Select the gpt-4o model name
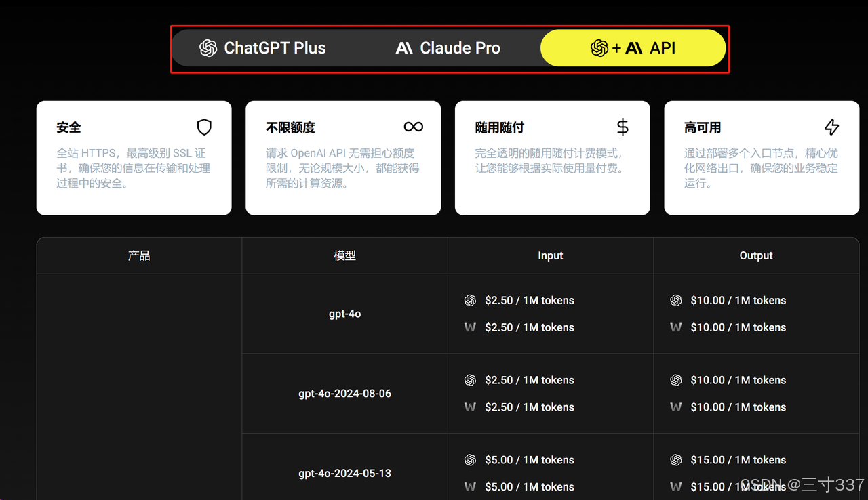Screen dimensions: 868x500 (344, 314)
